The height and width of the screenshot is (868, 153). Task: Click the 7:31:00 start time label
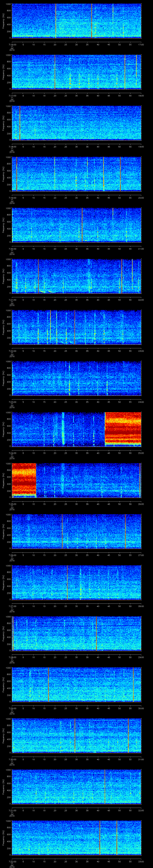[x=12, y=810]
